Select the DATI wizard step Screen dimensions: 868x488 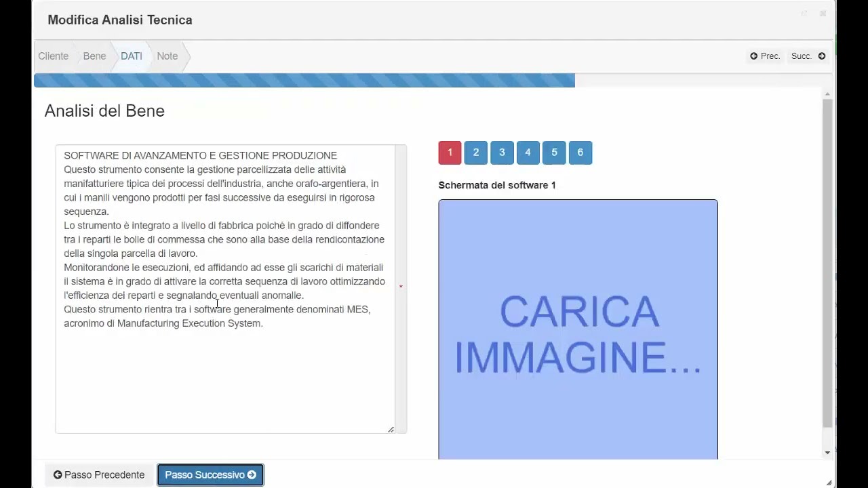click(x=132, y=56)
